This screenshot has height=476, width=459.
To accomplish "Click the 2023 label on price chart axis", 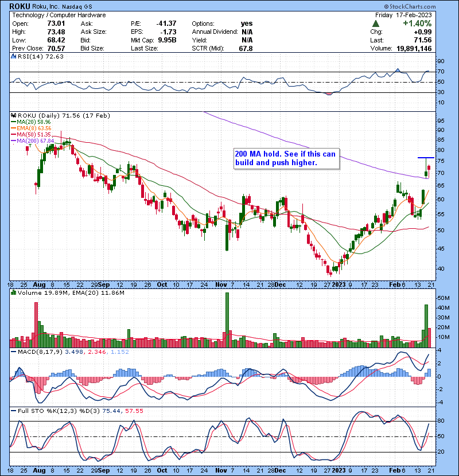I will [339, 285].
